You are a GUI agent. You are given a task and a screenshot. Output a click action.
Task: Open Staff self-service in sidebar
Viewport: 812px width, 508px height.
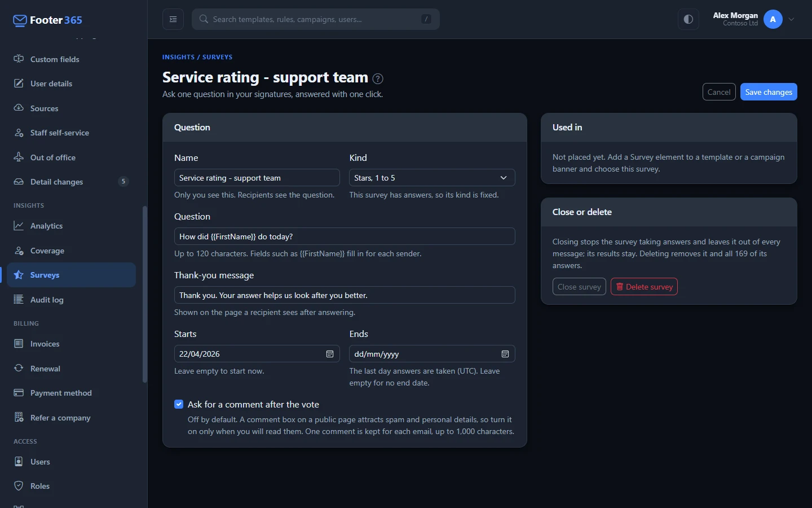71,133
